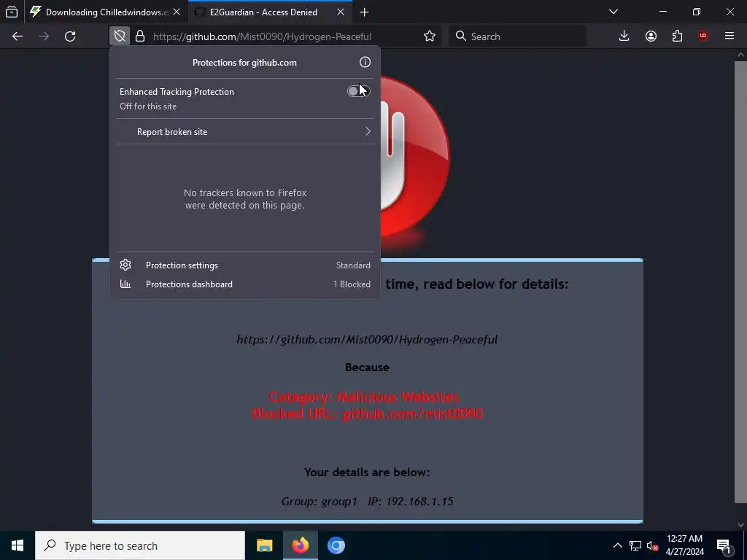Viewport: 747px width, 560px height.
Task: Click the Type here to search box
Action: (x=140, y=545)
